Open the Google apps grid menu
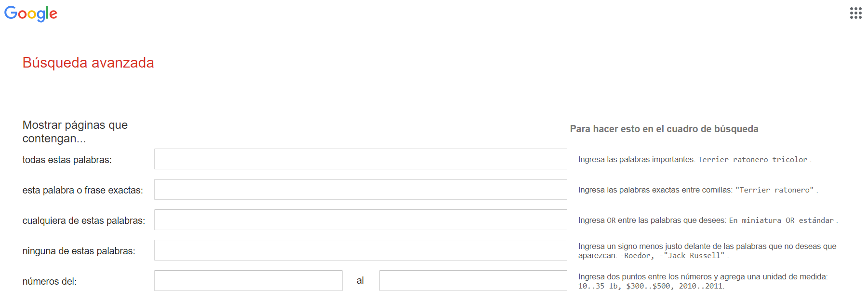868x303 pixels. click(x=855, y=13)
